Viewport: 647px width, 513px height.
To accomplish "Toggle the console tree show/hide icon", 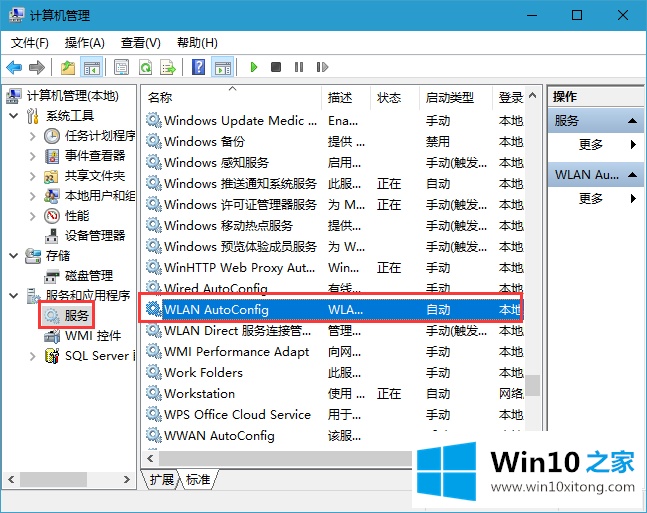I will [92, 67].
